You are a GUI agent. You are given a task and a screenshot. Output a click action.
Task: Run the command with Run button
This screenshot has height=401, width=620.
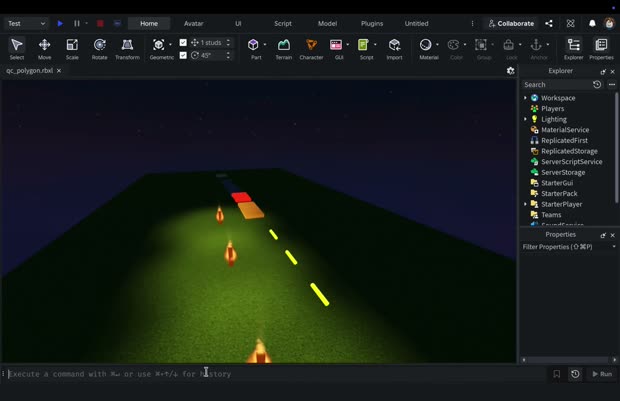[602, 374]
